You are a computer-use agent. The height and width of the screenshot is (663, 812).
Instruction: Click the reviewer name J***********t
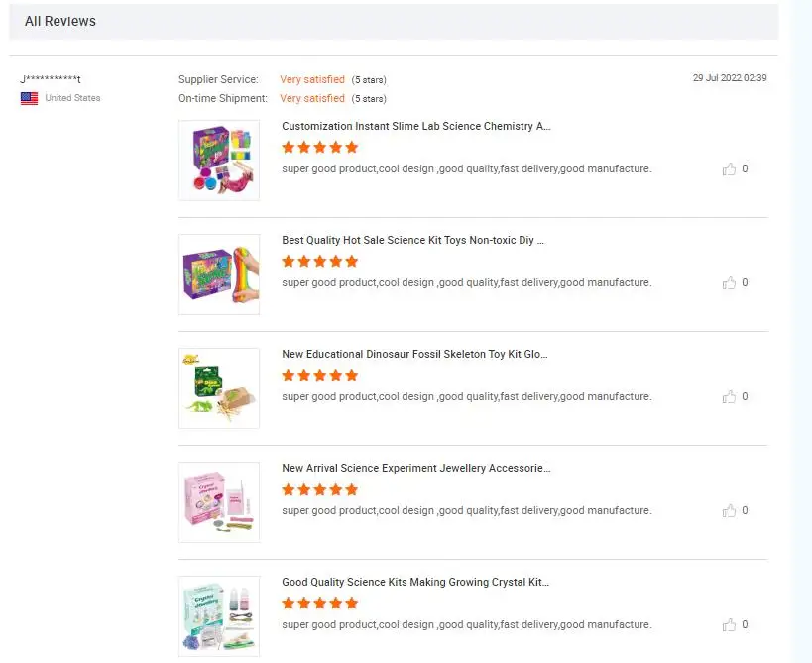51,79
